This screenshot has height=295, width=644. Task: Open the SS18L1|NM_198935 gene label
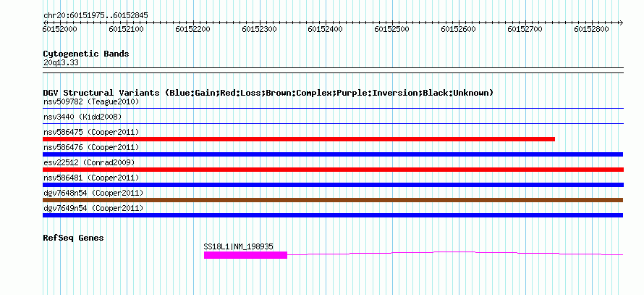239,246
